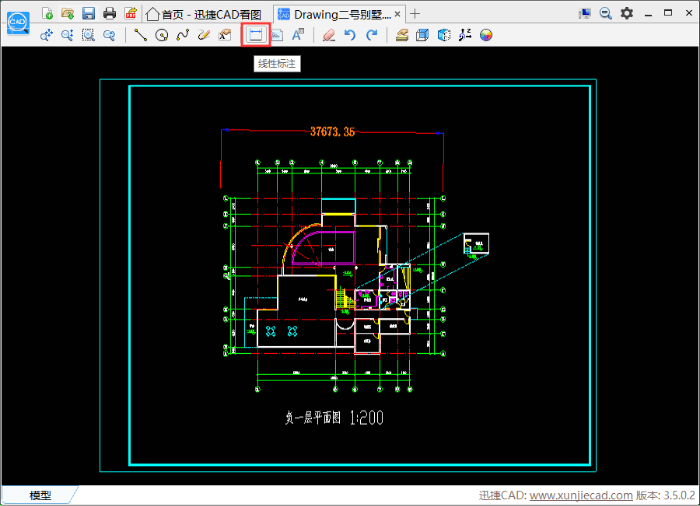Print the current drawing
This screenshot has height=506, width=700.
109,13
